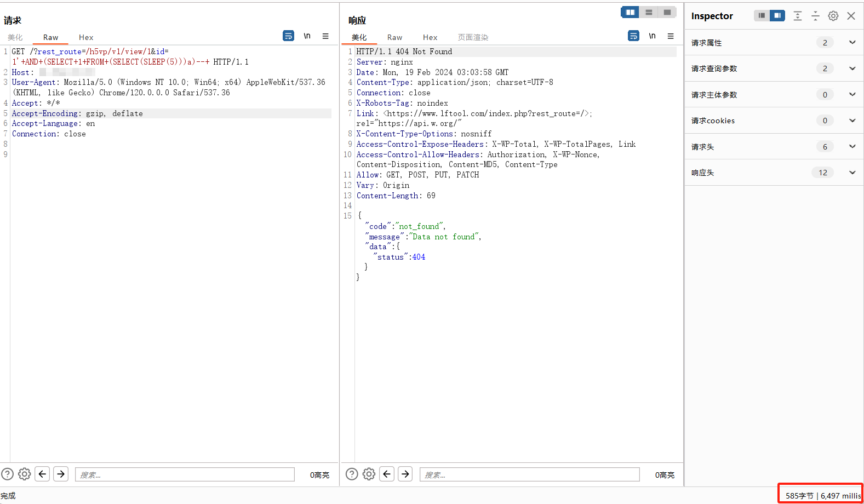The width and height of the screenshot is (864, 504).
Task: Go to previous search match in request
Action: [x=43, y=474]
